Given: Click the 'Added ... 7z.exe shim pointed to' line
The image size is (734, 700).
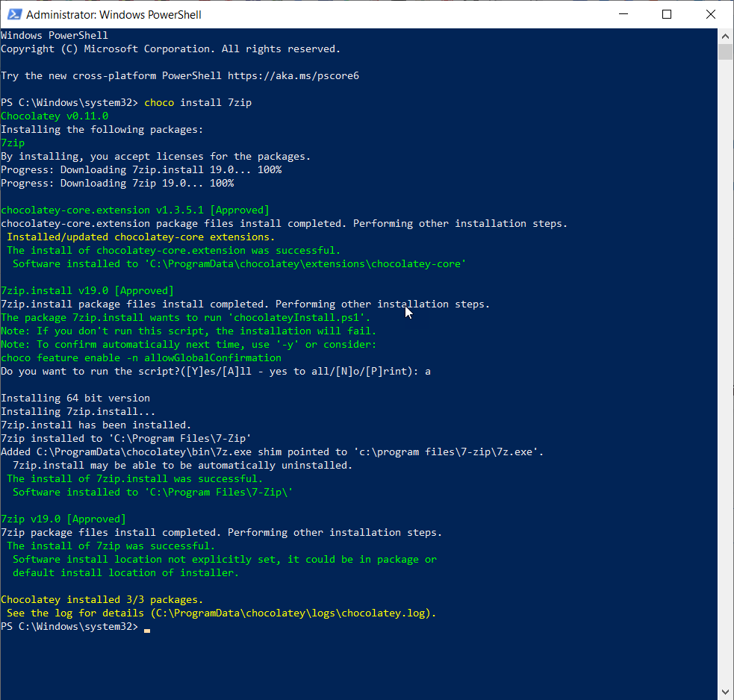Looking at the screenshot, I should click(273, 452).
